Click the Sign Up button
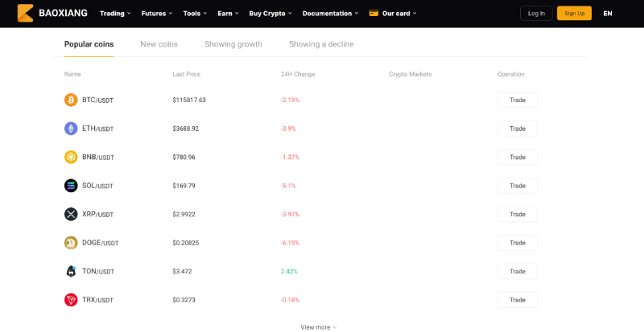Image resolution: width=644 pixels, height=332 pixels. pyautogui.click(x=574, y=13)
